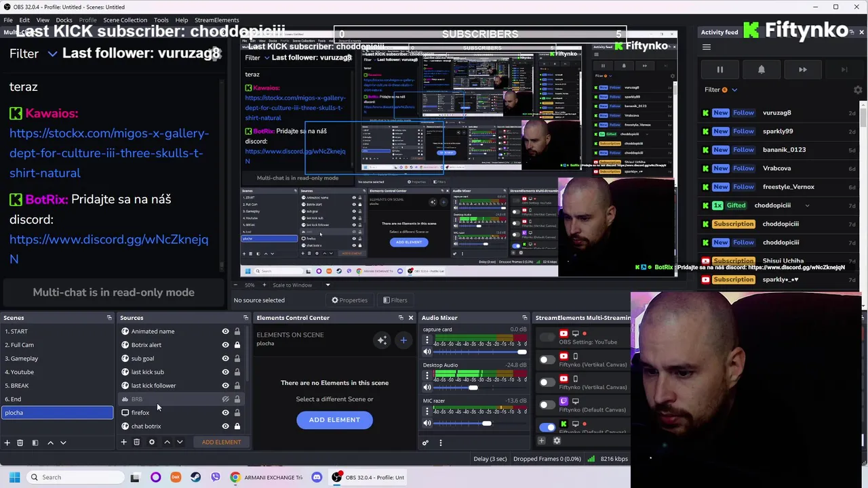Move the selected scene down with the Scenes arrow
Image resolution: width=868 pixels, height=488 pixels.
pos(63,443)
